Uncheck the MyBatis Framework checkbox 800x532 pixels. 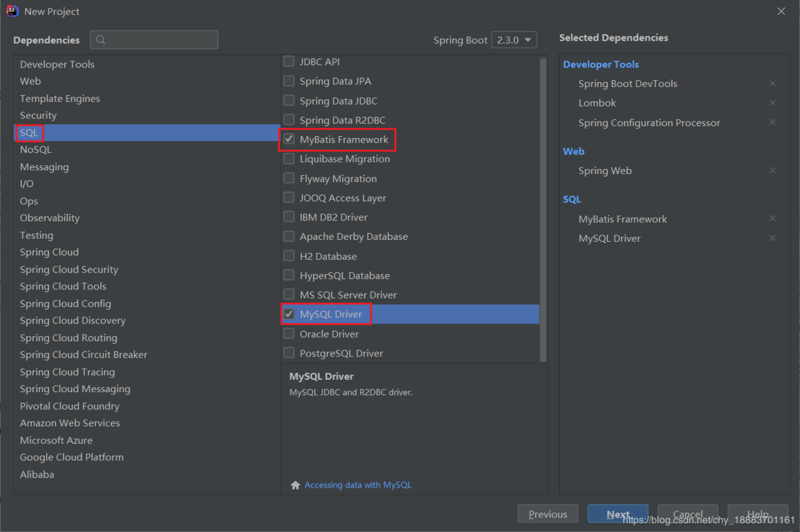[289, 139]
